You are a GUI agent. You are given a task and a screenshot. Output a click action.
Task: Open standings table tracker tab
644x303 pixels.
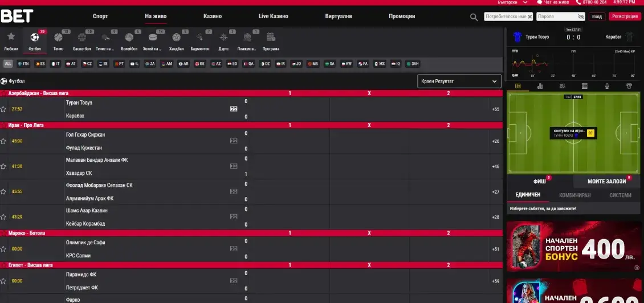click(585, 86)
